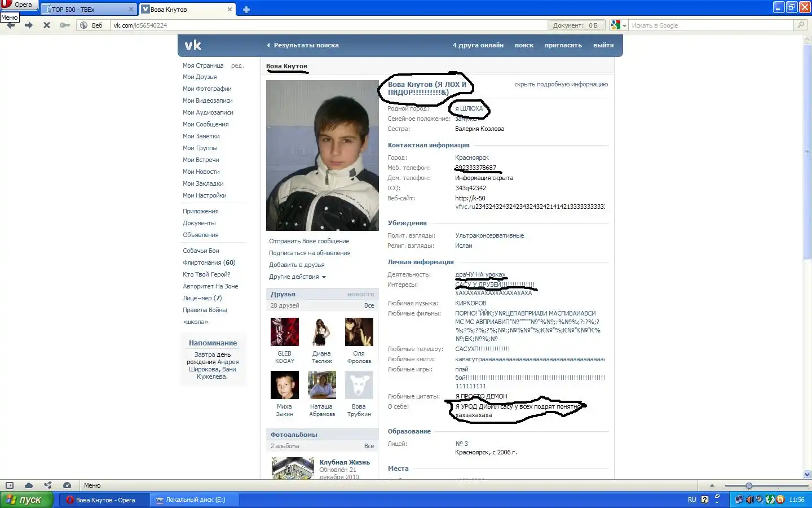Click the password manager key icon
The width and height of the screenshot is (812, 508).
coord(65,25)
